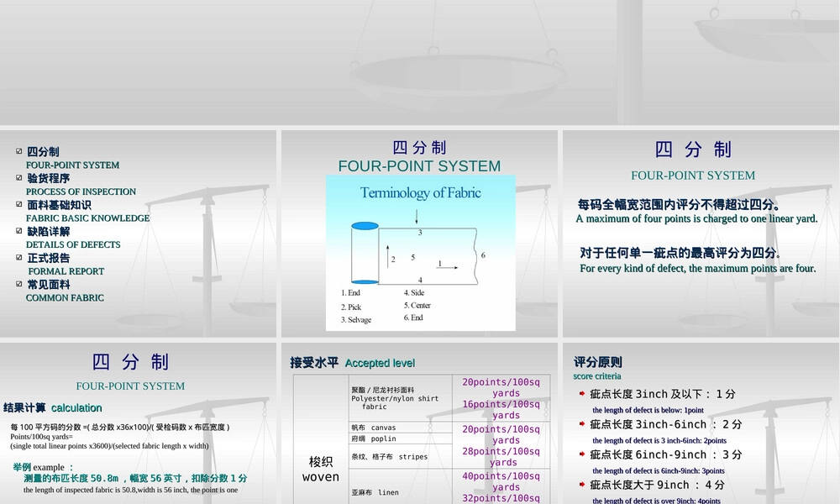Tick the check bullet beside 四分制 in agenda
Screen dimensions: 840x504
coord(19,151)
